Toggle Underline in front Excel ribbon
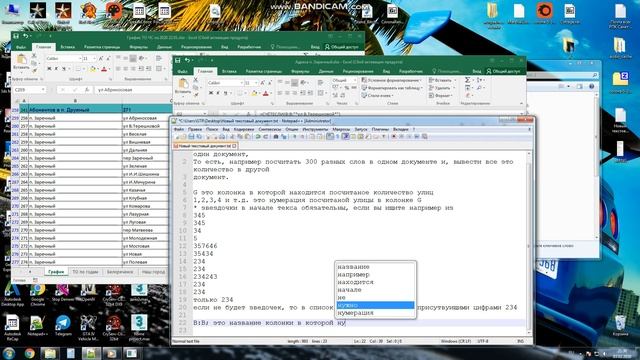This screenshot has width=640, height=360. (225, 93)
